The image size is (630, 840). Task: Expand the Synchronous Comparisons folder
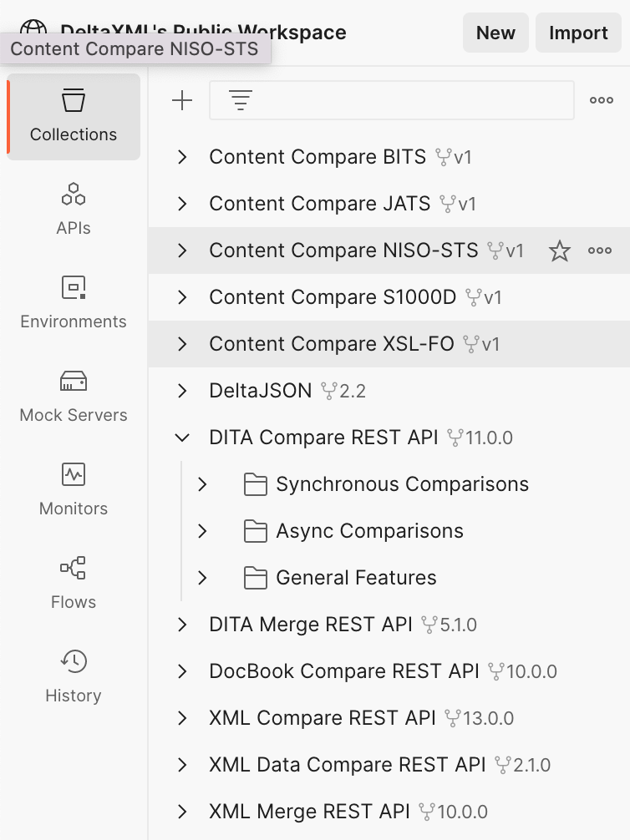coord(202,484)
